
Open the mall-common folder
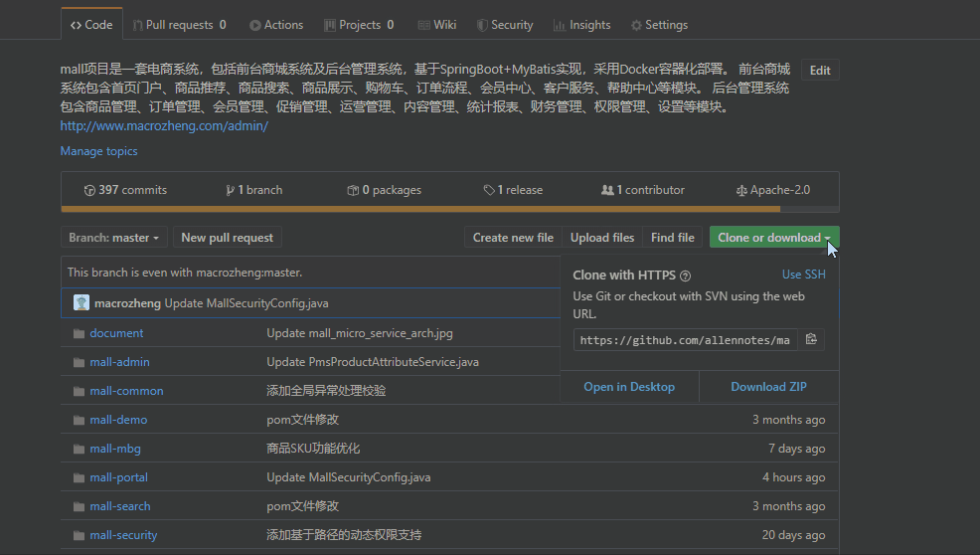coord(126,391)
